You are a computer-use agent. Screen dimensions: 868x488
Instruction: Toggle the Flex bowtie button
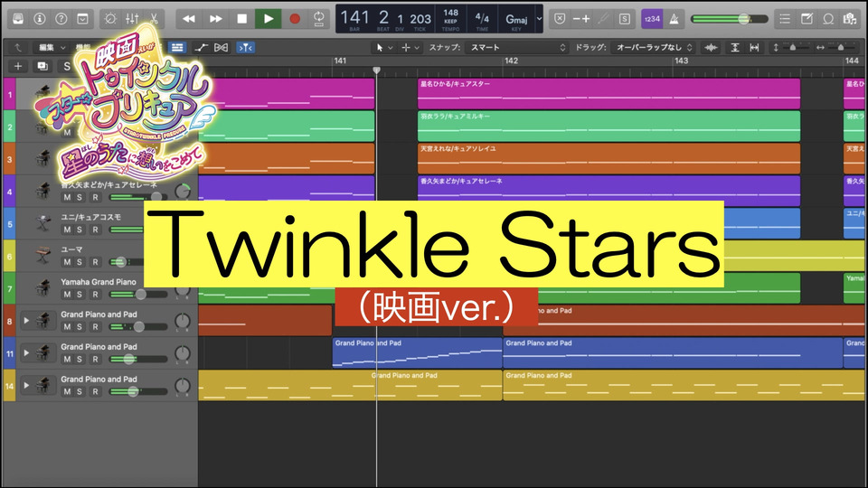tap(221, 48)
